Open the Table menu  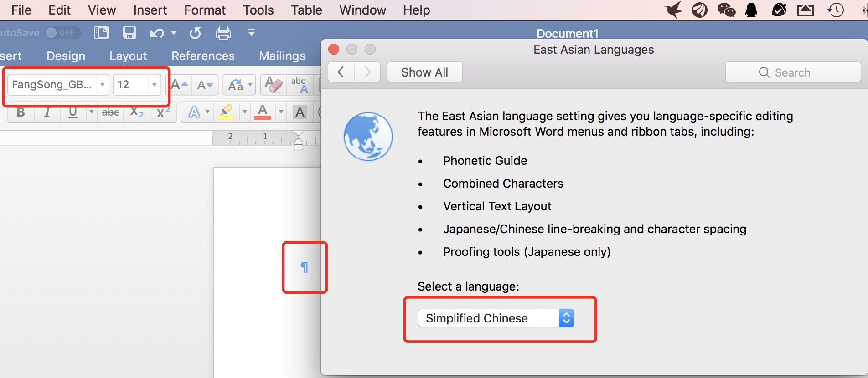[x=306, y=10]
